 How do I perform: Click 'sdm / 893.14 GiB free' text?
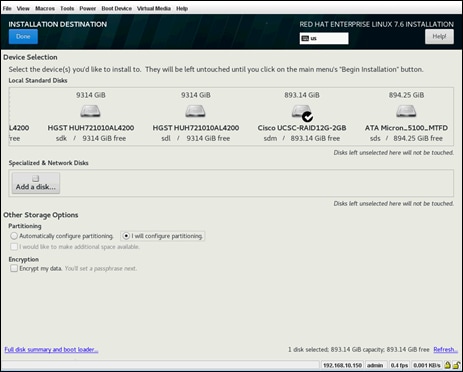[x=302, y=138]
